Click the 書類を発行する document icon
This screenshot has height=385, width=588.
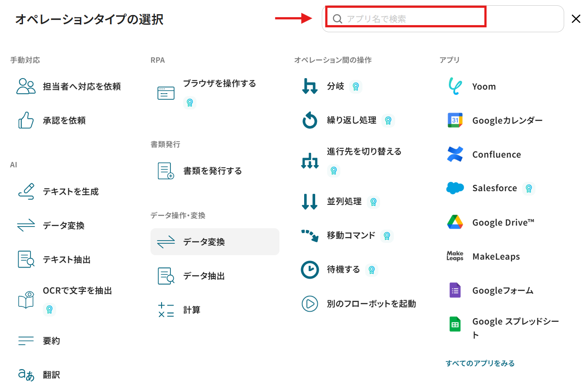[x=166, y=171]
